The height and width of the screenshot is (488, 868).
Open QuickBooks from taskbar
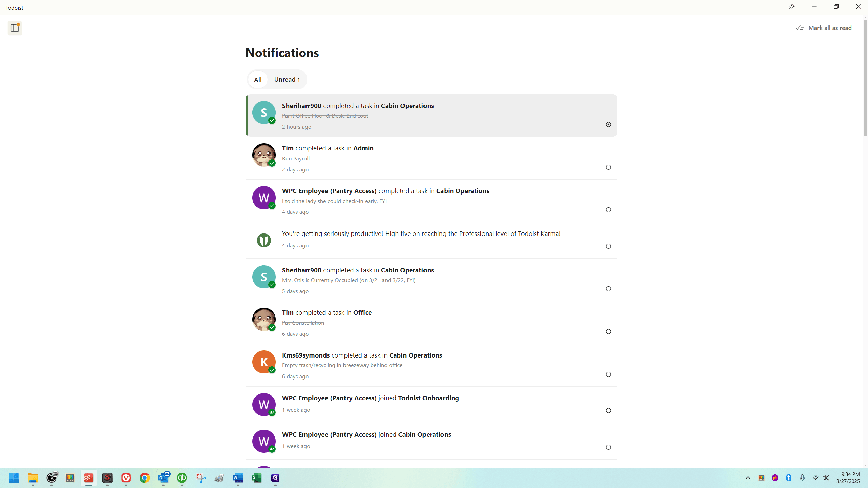tap(182, 478)
